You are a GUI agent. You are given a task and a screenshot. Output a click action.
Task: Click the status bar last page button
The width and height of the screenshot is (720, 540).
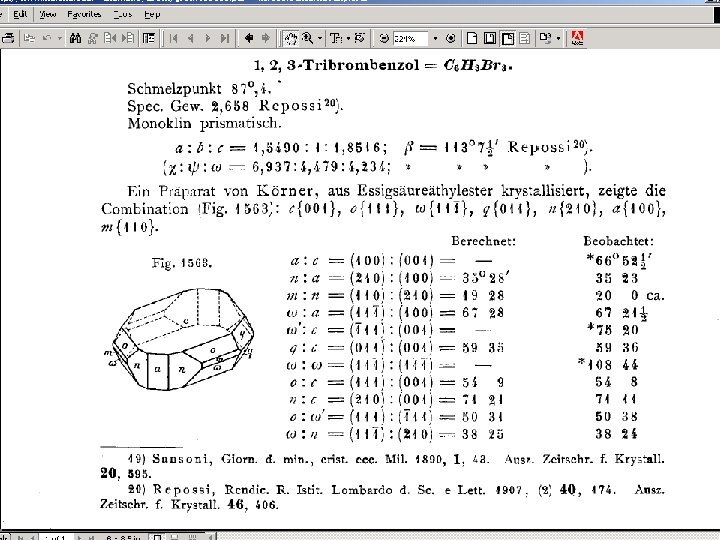point(91,537)
